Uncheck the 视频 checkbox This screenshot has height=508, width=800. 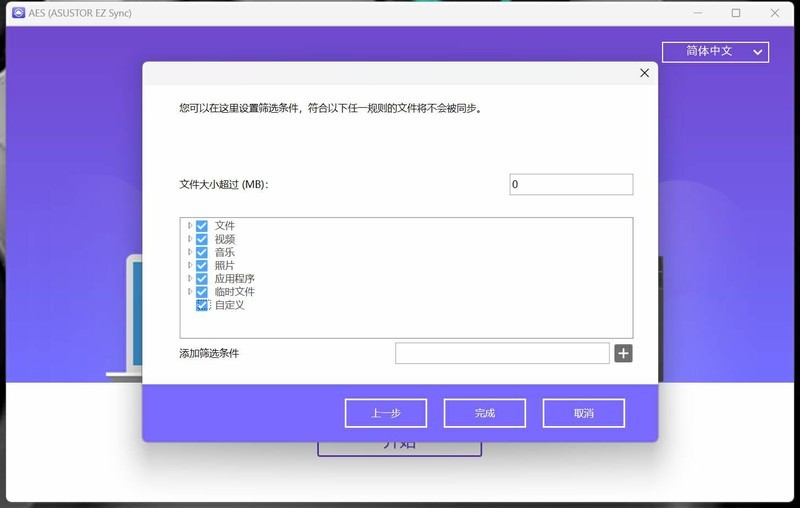pyautogui.click(x=202, y=239)
